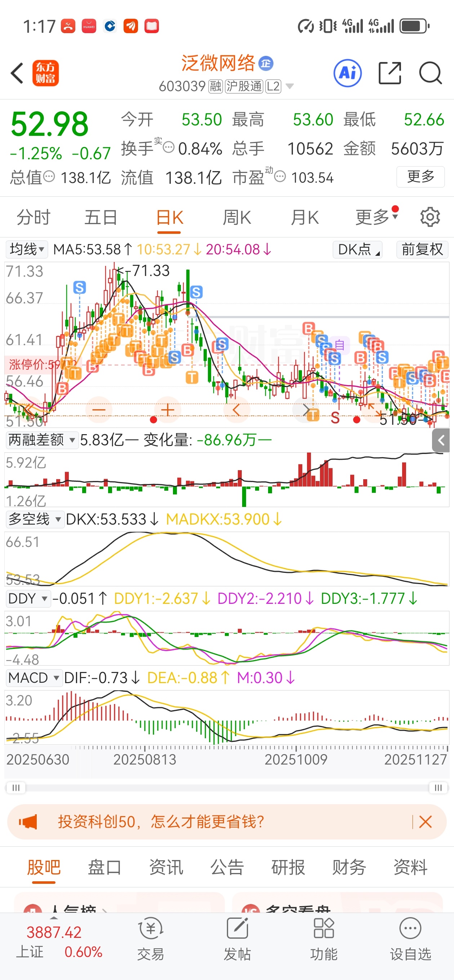Switch to the 五日 chart tab
Viewport: 454px width, 980px height.
coord(101,217)
